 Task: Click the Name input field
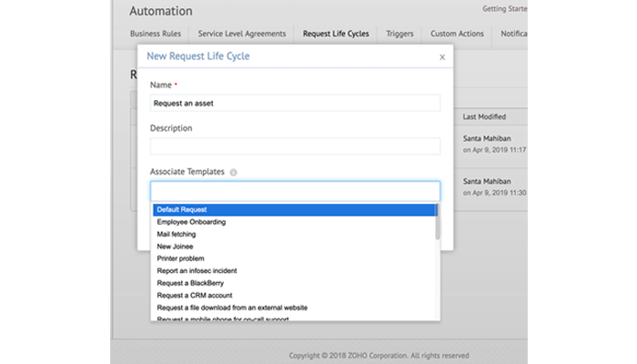coord(295,104)
